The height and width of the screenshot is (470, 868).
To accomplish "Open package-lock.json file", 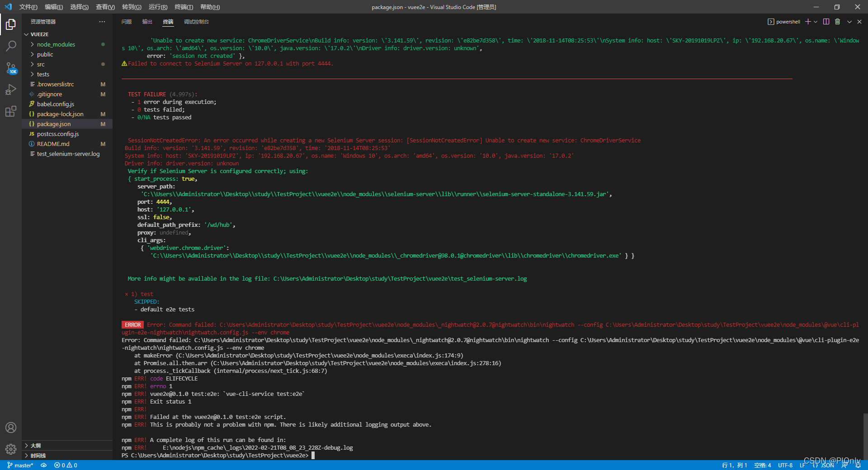I will pos(67,114).
